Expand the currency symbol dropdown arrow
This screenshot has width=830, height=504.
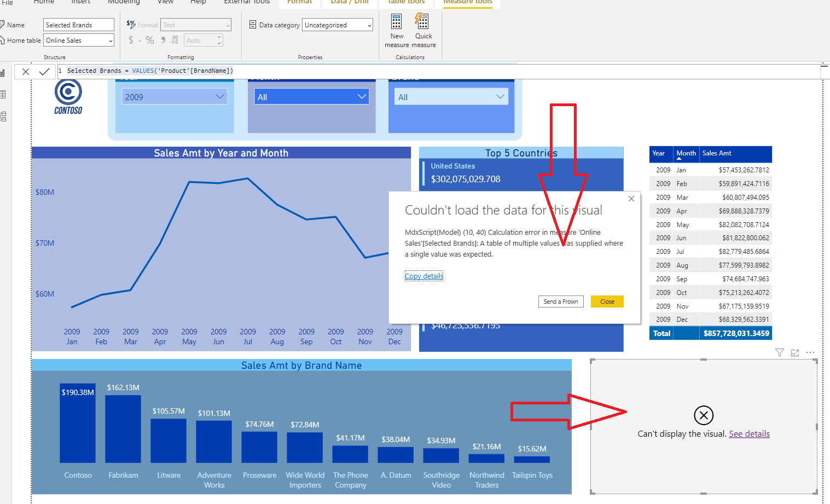tap(140, 40)
